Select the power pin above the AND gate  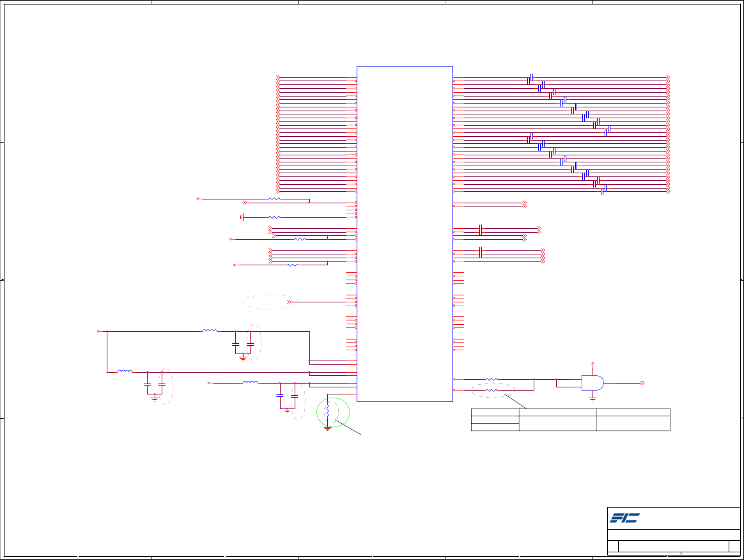pos(593,364)
